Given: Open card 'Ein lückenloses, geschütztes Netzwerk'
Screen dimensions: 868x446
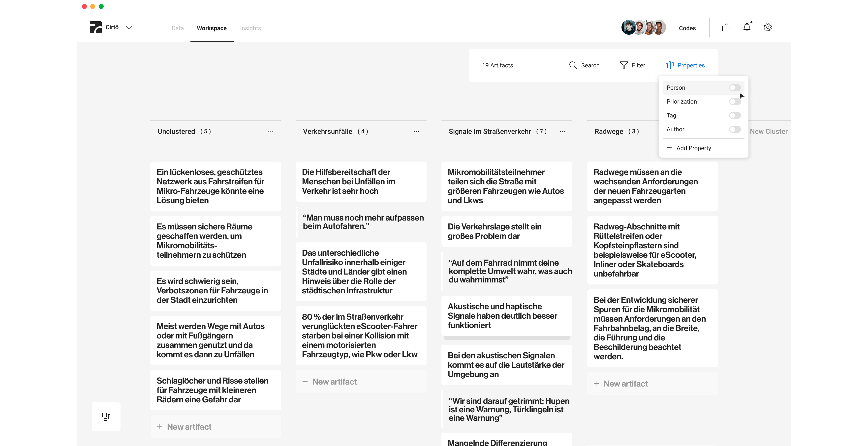Looking at the screenshot, I should (x=216, y=186).
